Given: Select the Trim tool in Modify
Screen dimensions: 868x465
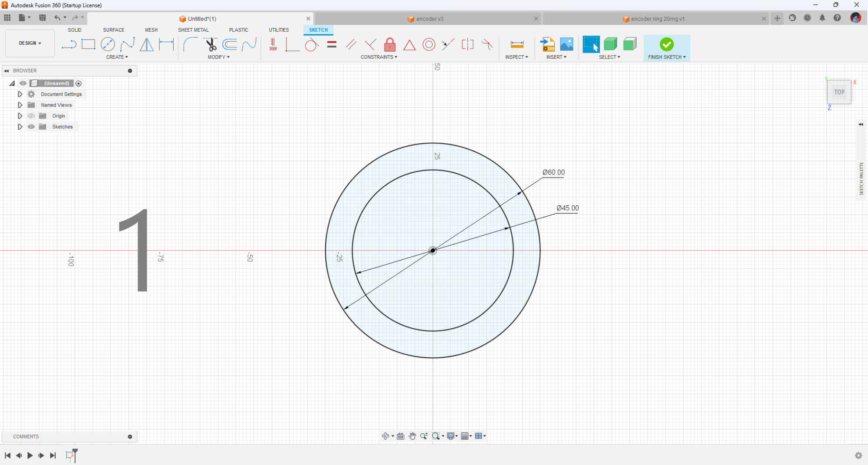Looking at the screenshot, I should pos(210,44).
